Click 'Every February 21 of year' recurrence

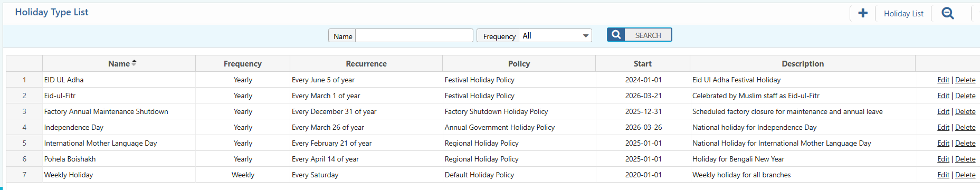click(x=366, y=143)
